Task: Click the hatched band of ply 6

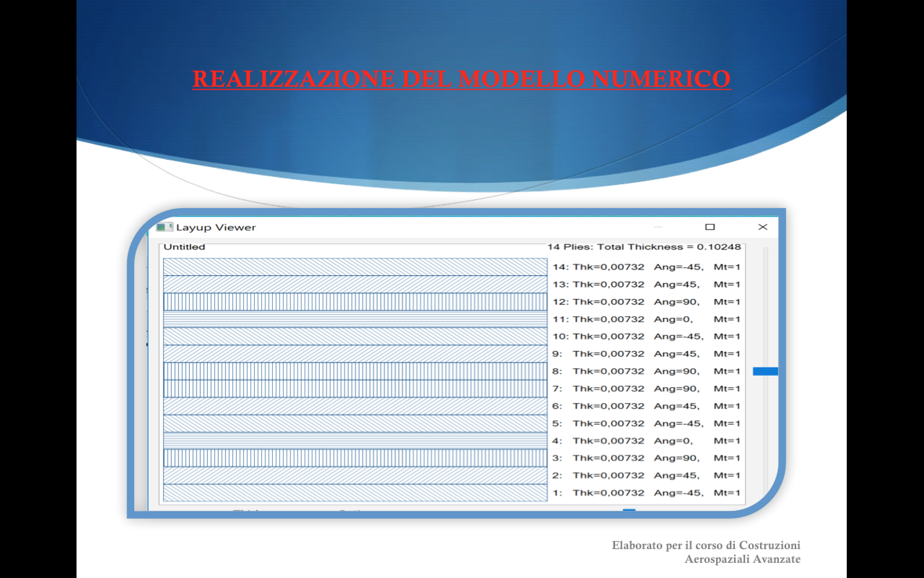Action: point(355,406)
